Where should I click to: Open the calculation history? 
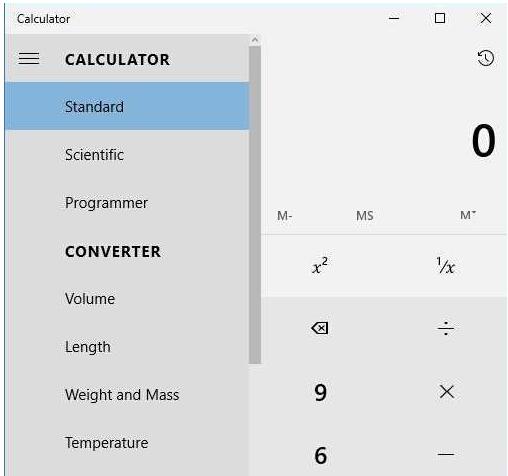click(485, 58)
